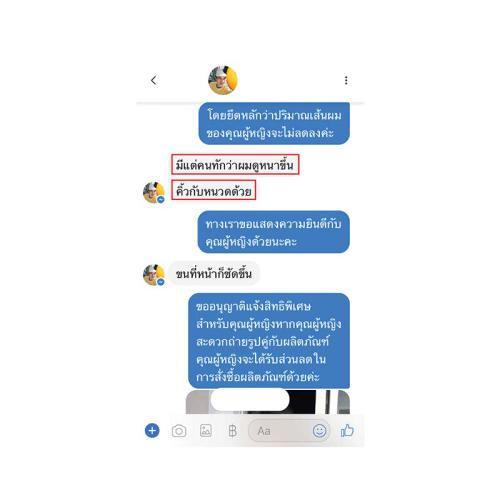The height and width of the screenshot is (500, 500).
Task: Tap the blue bubble starting โดยยึดหลักว่า
Action: tap(274, 123)
